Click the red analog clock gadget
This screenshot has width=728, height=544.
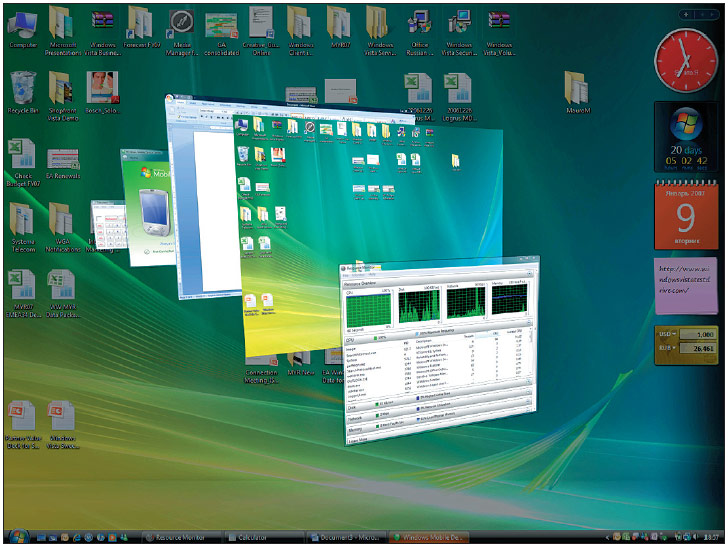click(x=685, y=57)
